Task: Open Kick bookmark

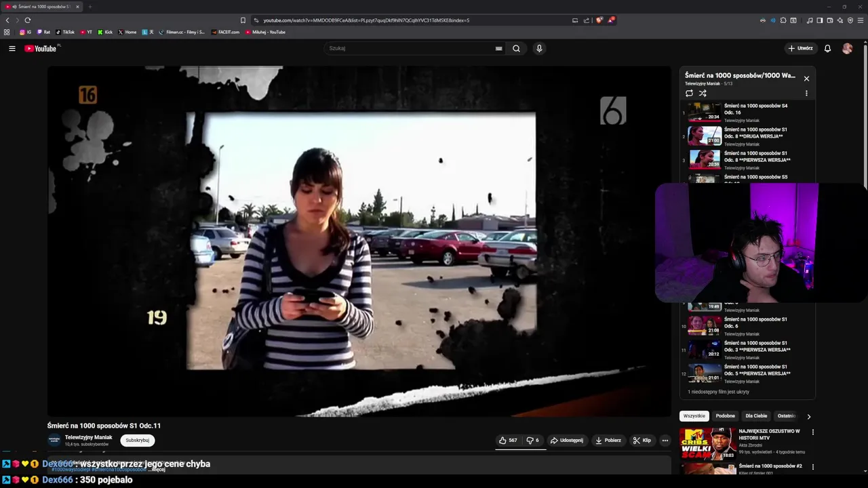Action: [105, 32]
